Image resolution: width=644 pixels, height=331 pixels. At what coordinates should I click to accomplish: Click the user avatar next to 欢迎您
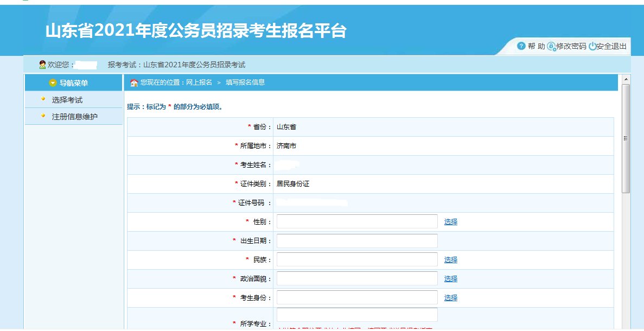(x=42, y=64)
